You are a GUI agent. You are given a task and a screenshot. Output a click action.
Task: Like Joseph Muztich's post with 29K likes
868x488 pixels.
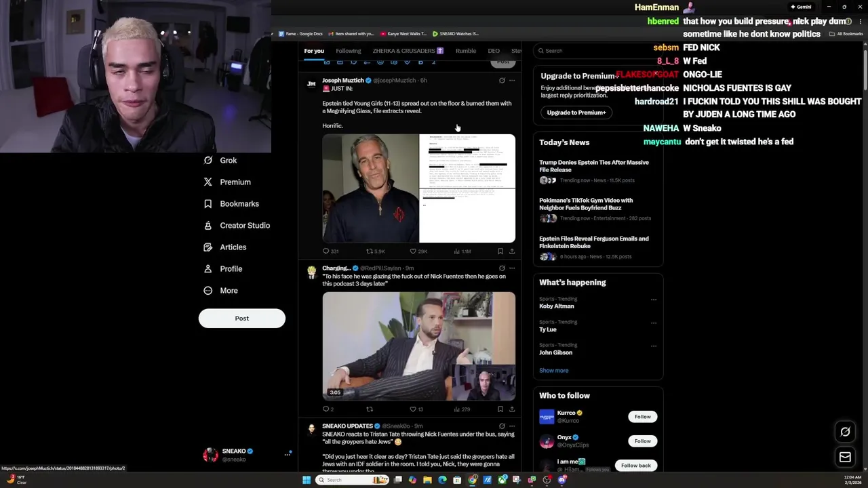click(x=418, y=251)
